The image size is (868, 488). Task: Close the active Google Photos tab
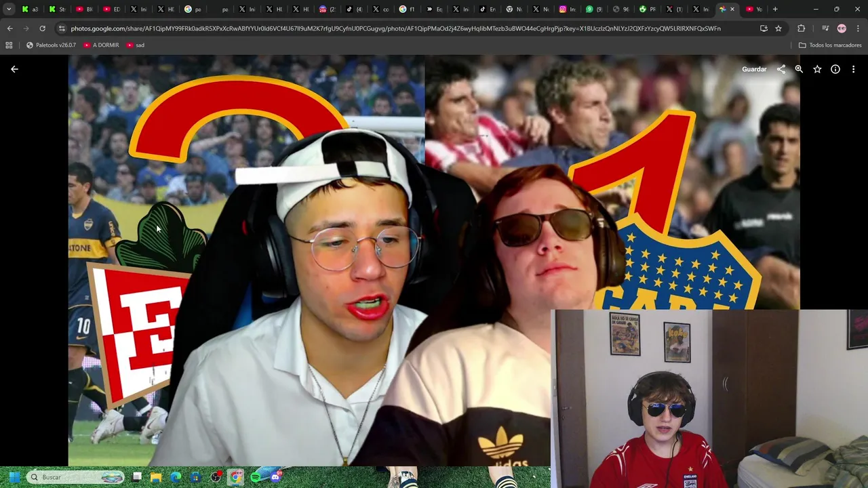[732, 9]
